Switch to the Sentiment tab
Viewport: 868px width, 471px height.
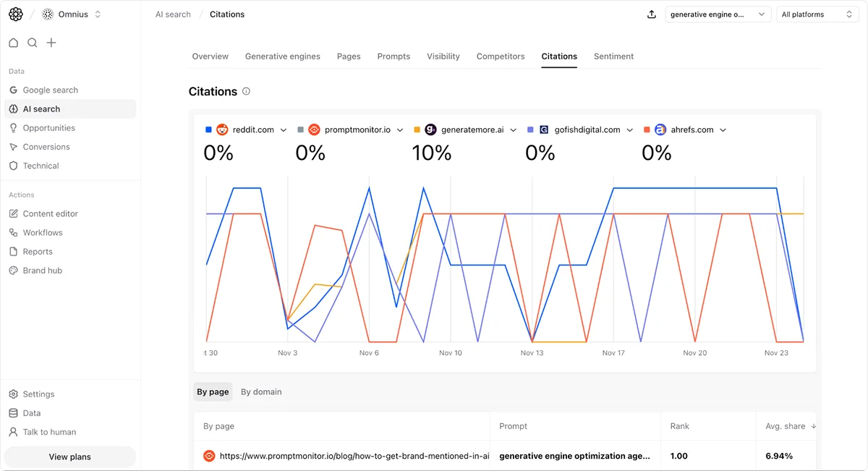coord(613,56)
